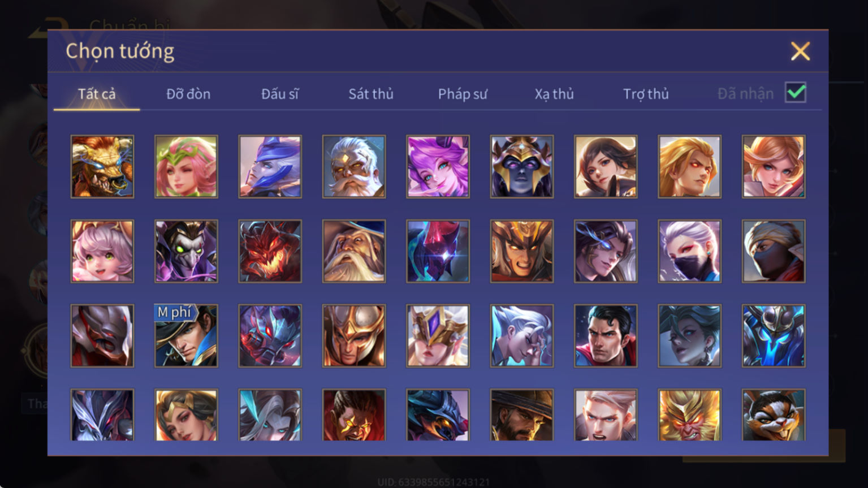Switch to the "Trợ thủ" tab
Screen dimensions: 868x488
pyautogui.click(x=646, y=94)
